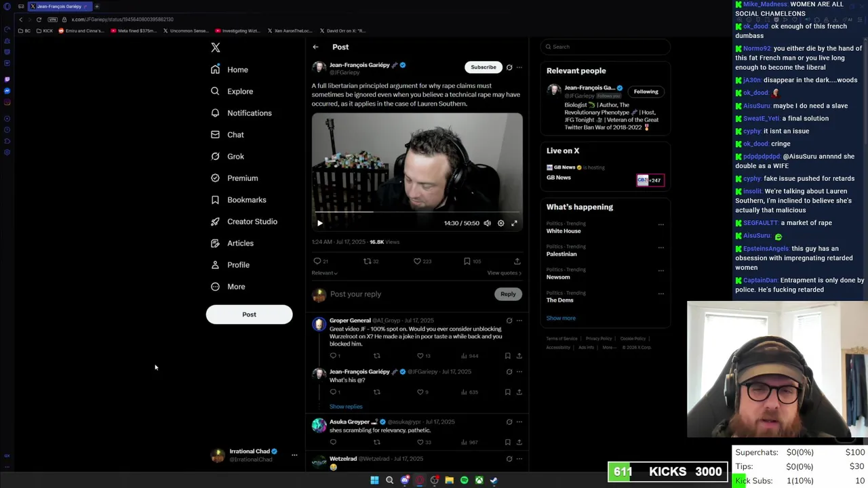Open Steam from the taskbar

494,480
